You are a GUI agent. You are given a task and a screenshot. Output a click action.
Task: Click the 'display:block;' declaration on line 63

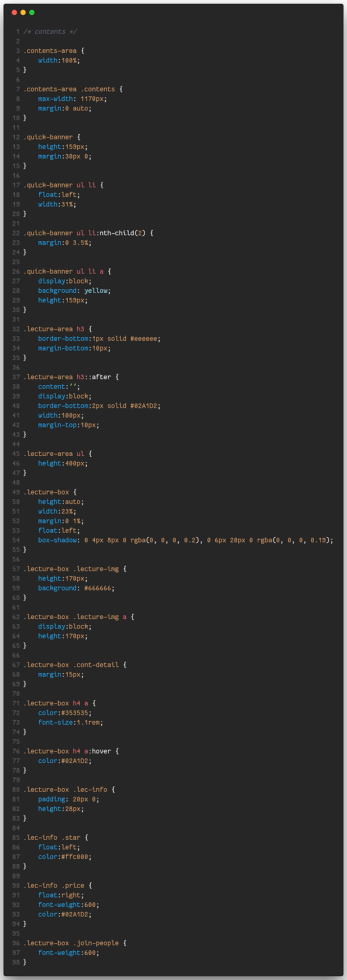tap(65, 627)
